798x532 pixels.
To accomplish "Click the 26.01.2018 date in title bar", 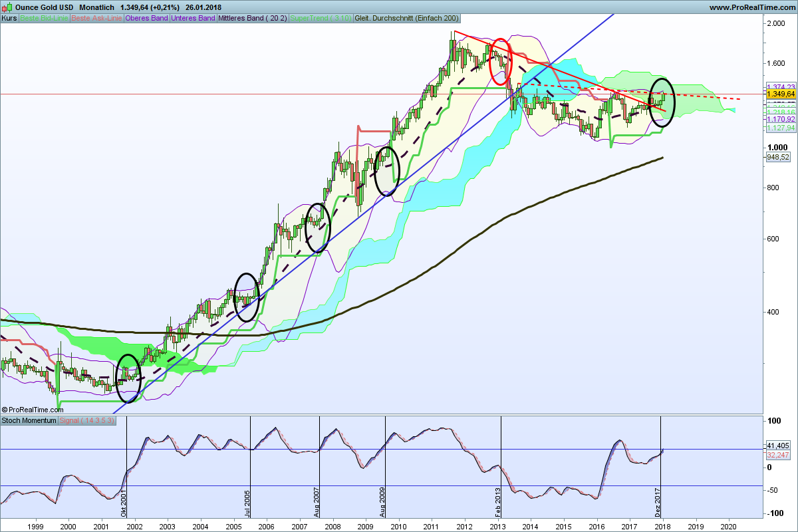I will (x=205, y=7).
